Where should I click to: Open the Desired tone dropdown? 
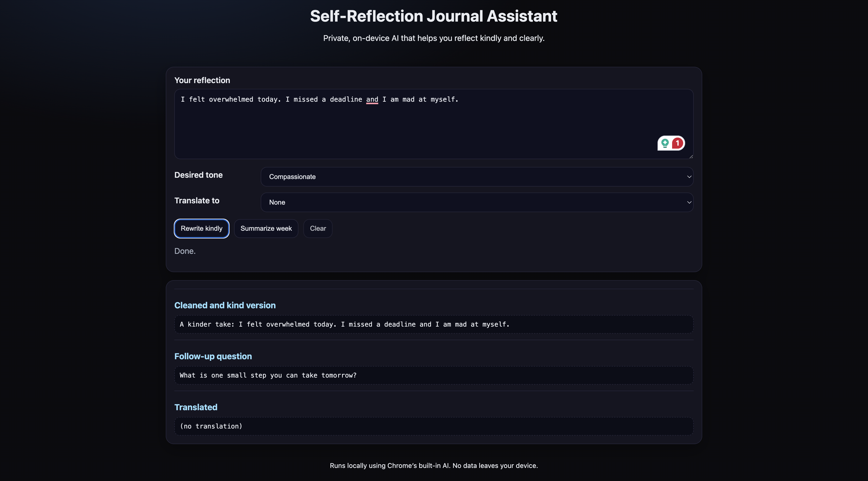click(477, 177)
